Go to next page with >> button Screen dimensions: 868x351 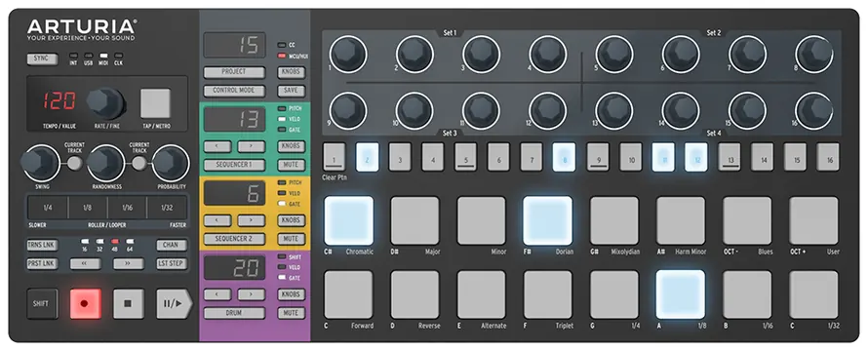[x=129, y=264]
